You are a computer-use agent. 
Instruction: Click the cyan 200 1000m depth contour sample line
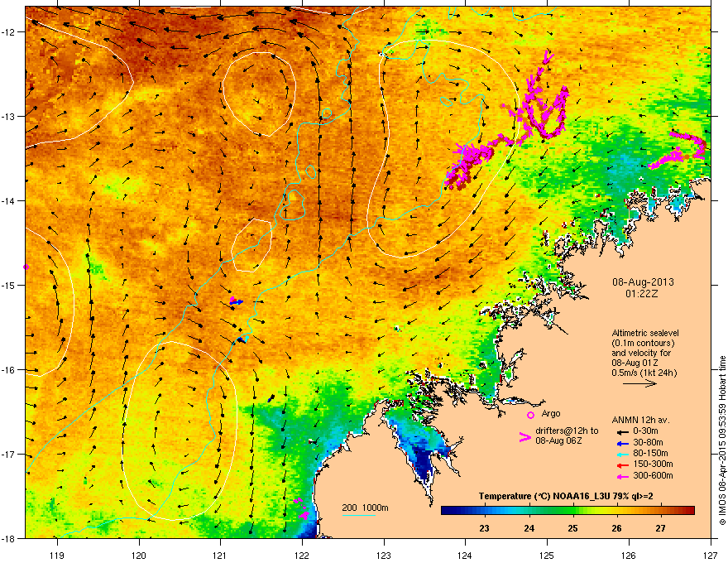point(358,516)
